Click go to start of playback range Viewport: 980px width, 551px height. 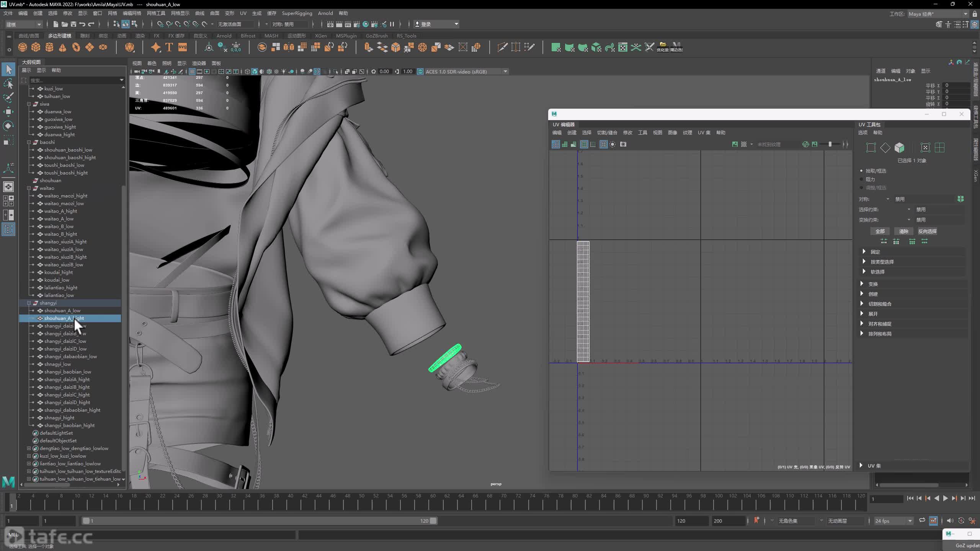(910, 498)
